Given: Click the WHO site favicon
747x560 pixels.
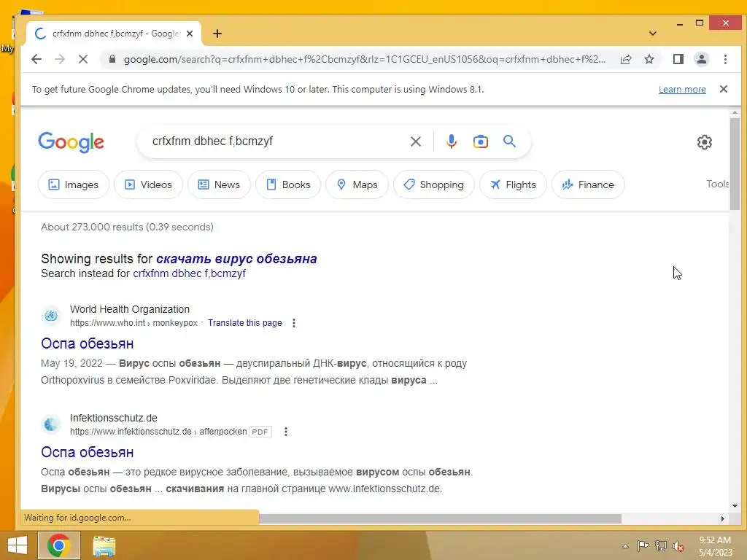Looking at the screenshot, I should pyautogui.click(x=51, y=316).
